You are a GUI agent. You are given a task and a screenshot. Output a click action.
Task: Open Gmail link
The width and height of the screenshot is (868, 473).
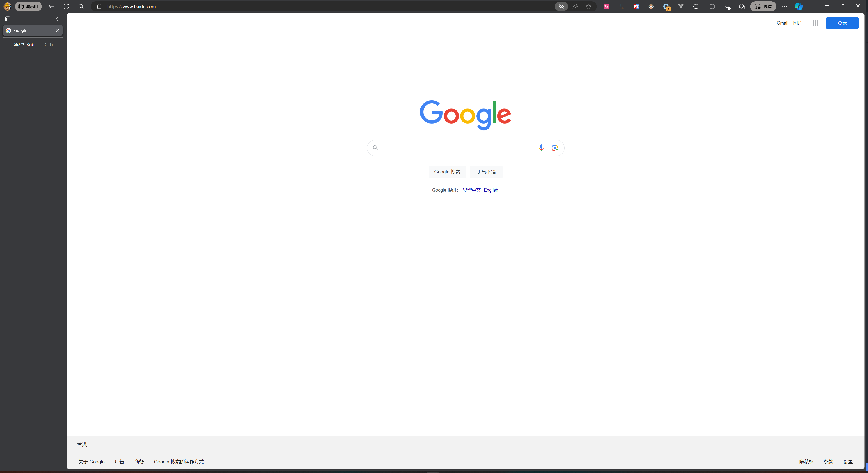point(782,23)
